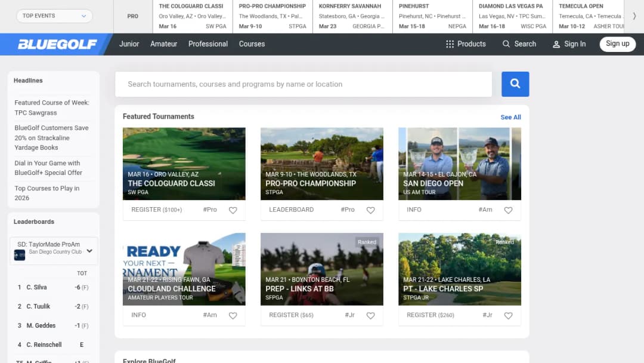Select Pinehurst event in top events bar

click(432, 16)
